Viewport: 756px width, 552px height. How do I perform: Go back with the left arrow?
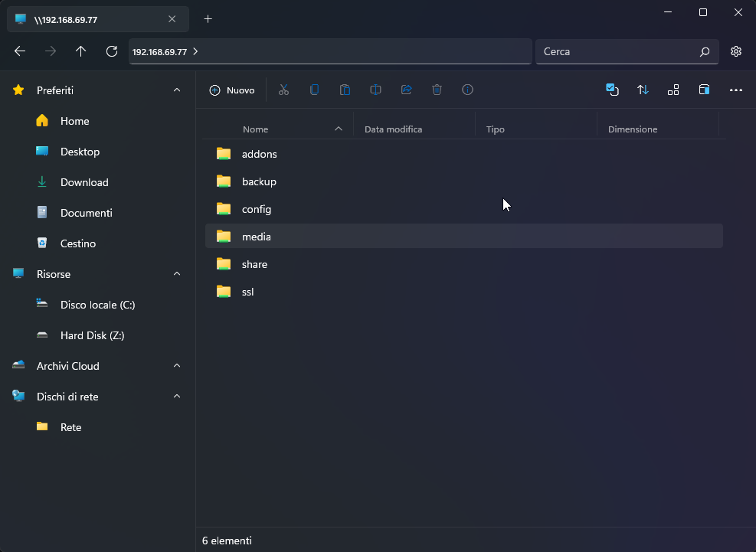(x=20, y=51)
